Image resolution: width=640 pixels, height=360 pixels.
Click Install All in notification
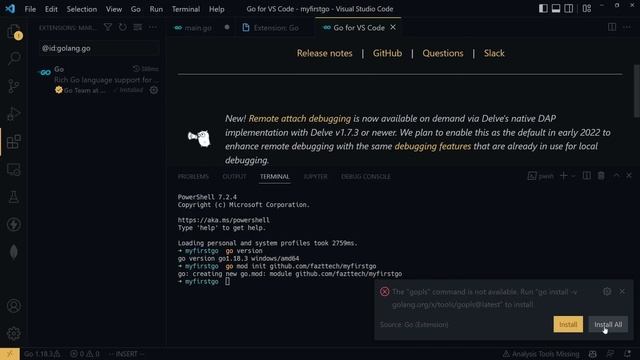608,324
